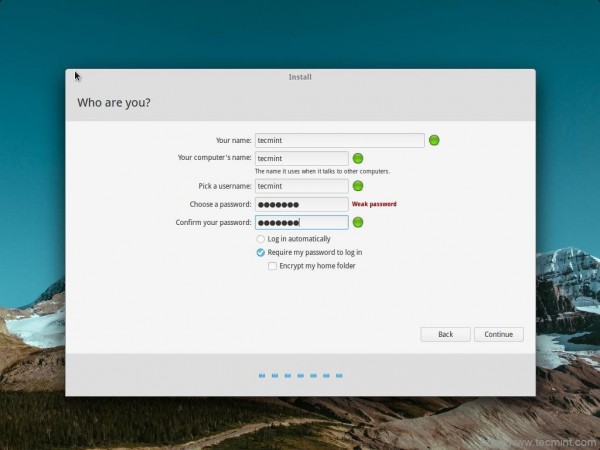Click the Continue button
Viewport: 600px width, 450px height.
pyautogui.click(x=499, y=334)
